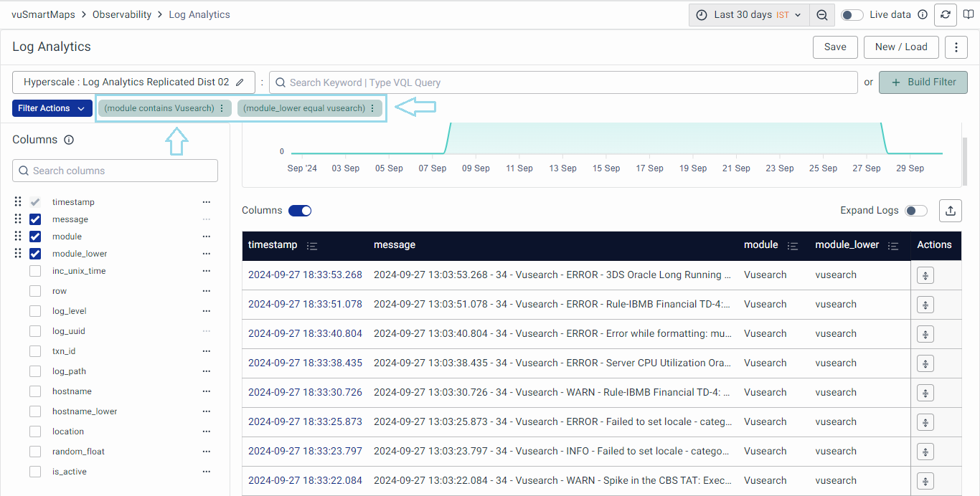The width and height of the screenshot is (980, 496).
Task: Click sort icon in timestamp column header
Action: pos(312,246)
